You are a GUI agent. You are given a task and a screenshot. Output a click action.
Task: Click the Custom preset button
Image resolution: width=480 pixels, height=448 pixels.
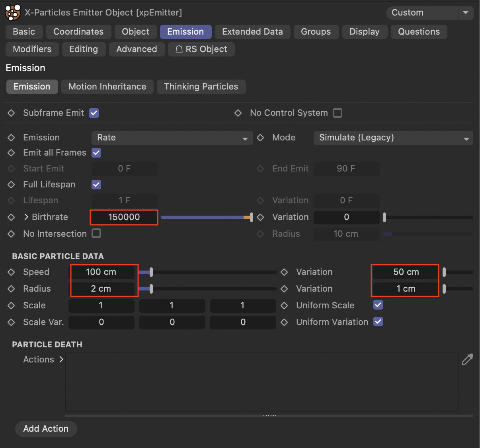point(422,13)
